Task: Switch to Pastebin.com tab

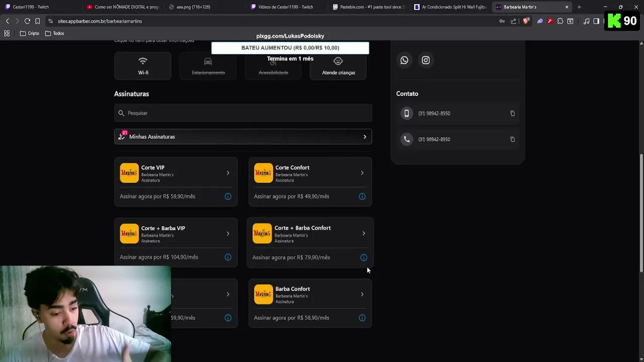Action: pos(369,7)
